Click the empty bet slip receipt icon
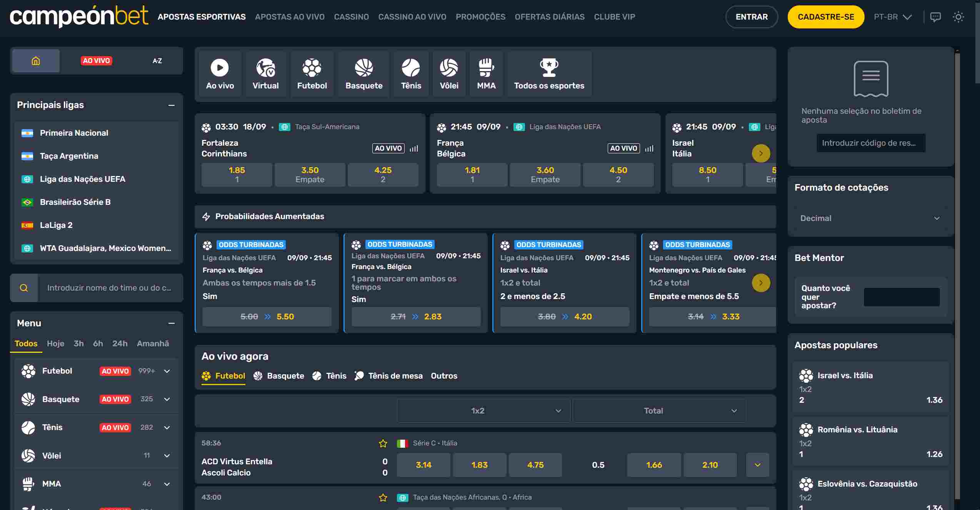Image resolution: width=980 pixels, height=510 pixels. pos(871,79)
